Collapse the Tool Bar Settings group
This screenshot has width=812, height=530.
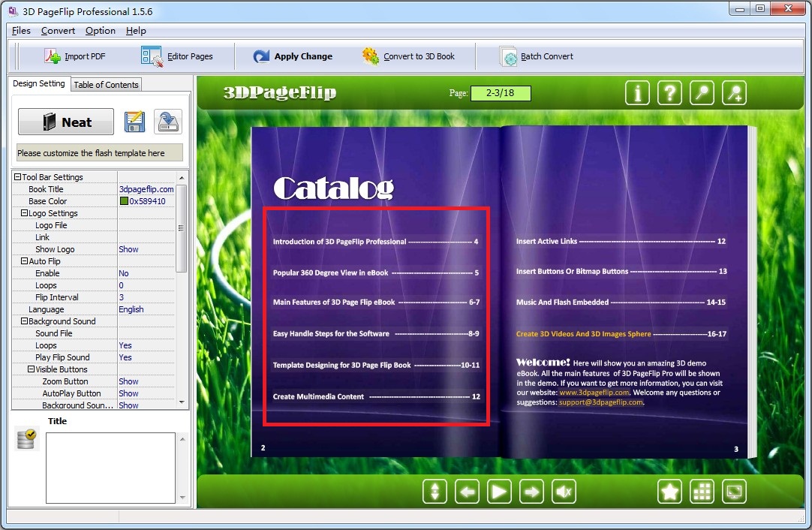point(17,177)
